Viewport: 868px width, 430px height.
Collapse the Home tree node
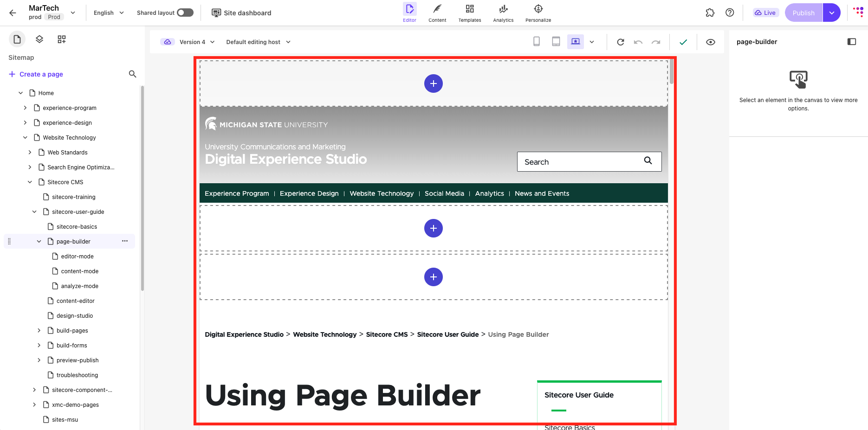20,93
